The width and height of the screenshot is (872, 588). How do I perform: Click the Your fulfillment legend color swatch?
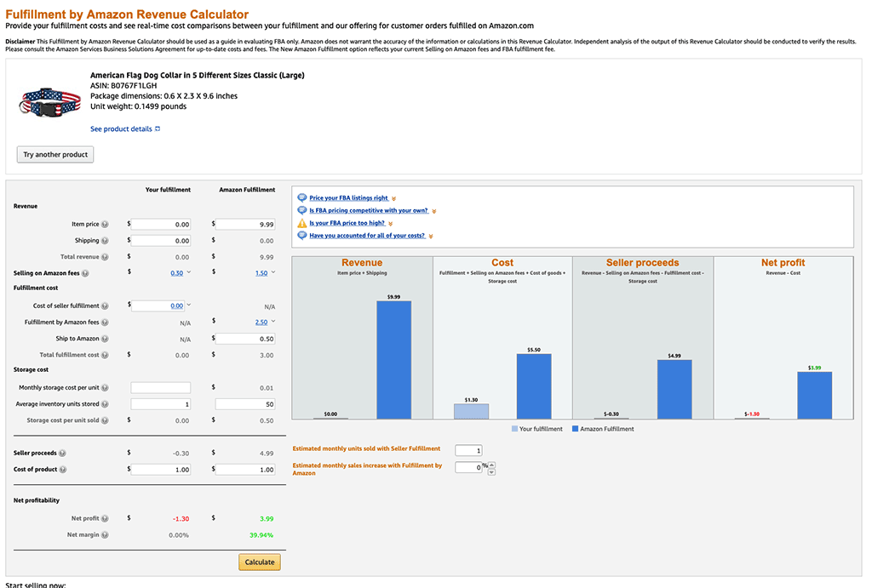[514, 429]
